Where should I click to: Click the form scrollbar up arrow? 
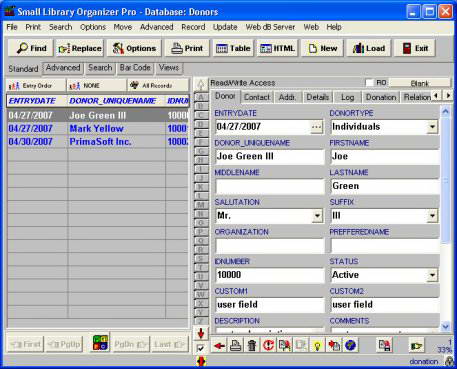[x=446, y=112]
